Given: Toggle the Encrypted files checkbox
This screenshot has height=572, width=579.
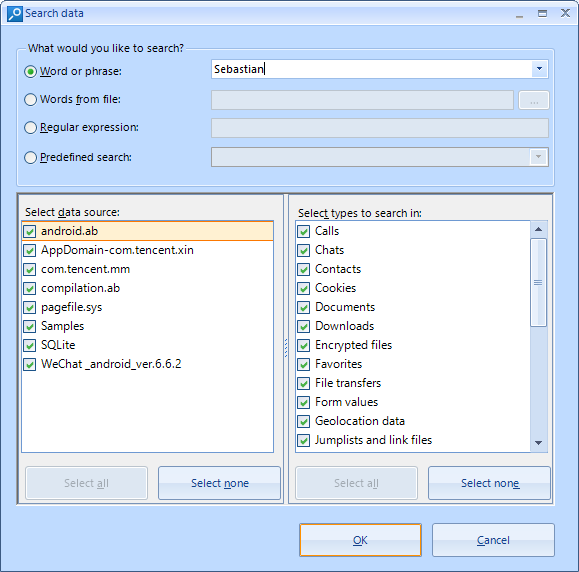Looking at the screenshot, I should pos(304,345).
